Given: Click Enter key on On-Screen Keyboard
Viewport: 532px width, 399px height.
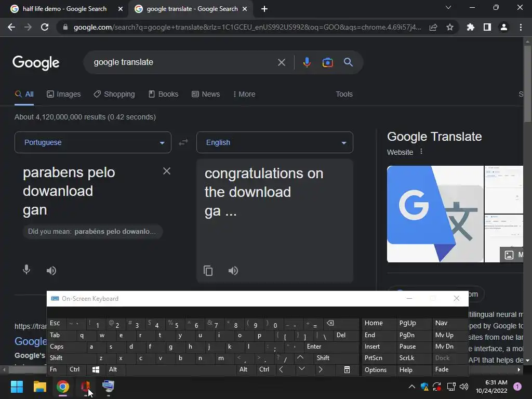Looking at the screenshot, I should 331,347.
